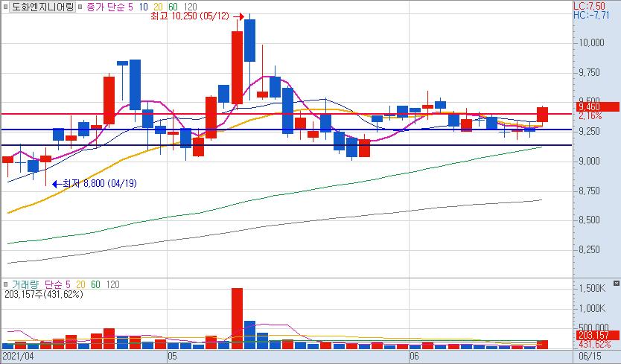
Task: Click the 2.16% change rate label
Action: point(590,115)
